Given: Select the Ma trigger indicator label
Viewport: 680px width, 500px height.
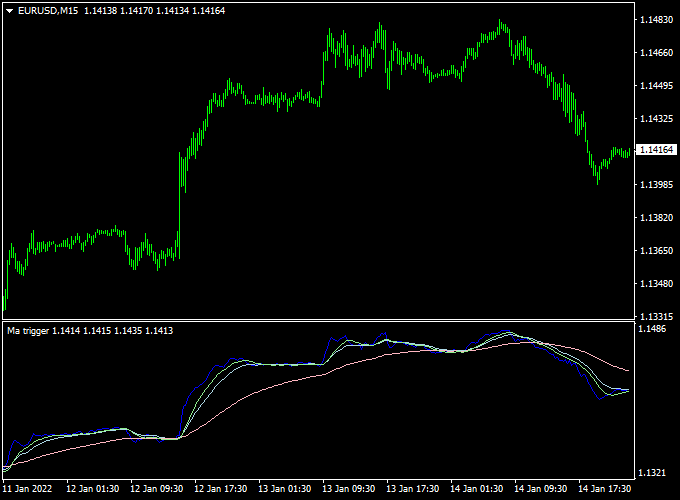Looking at the screenshot, I should pyautogui.click(x=28, y=331).
